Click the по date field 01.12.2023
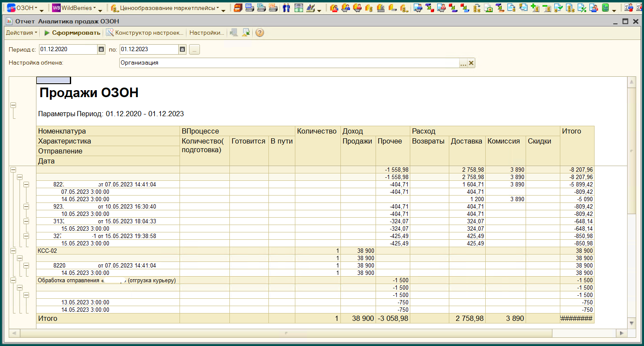This screenshot has width=644, height=346. (149, 49)
